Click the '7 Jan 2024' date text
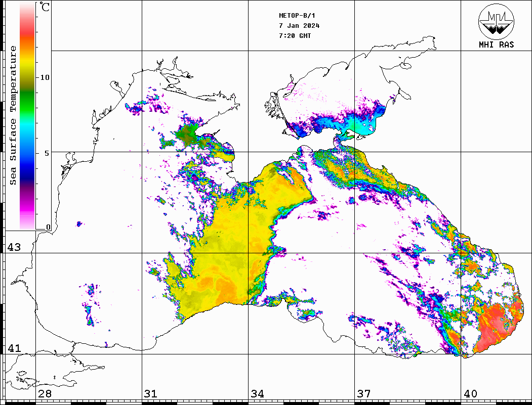 tap(299, 26)
